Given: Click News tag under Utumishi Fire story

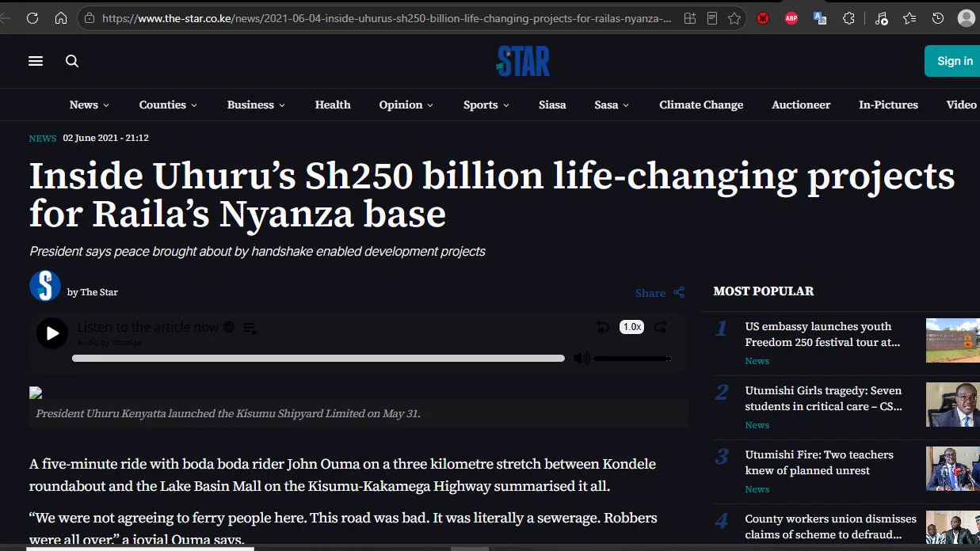Looking at the screenshot, I should coord(757,489).
